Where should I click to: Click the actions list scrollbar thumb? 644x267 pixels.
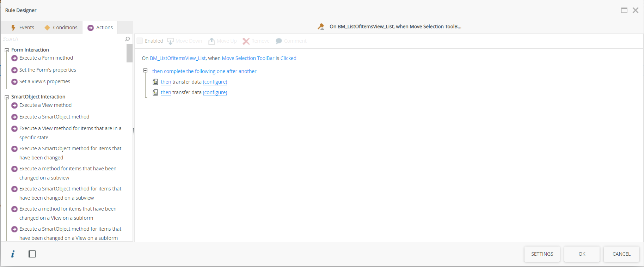coord(129,53)
